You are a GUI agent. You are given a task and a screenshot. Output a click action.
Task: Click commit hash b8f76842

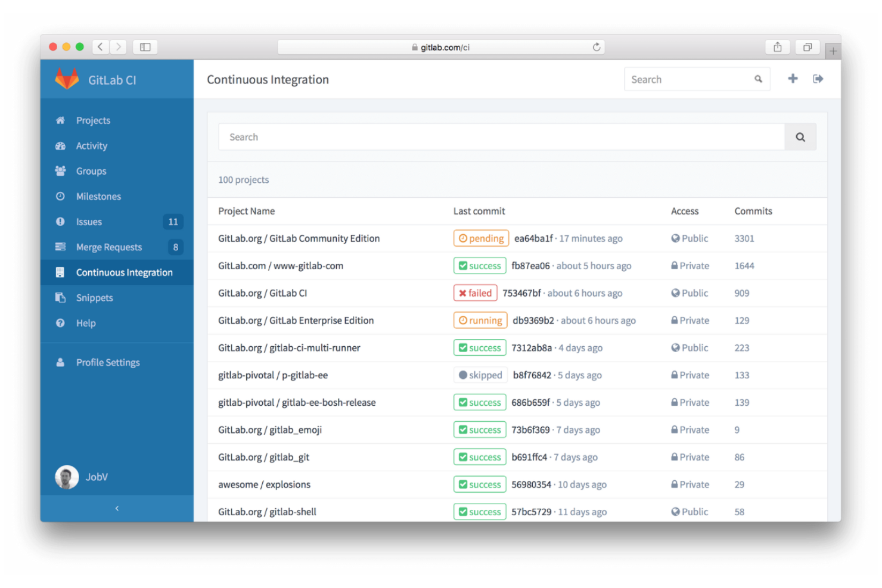532,375
